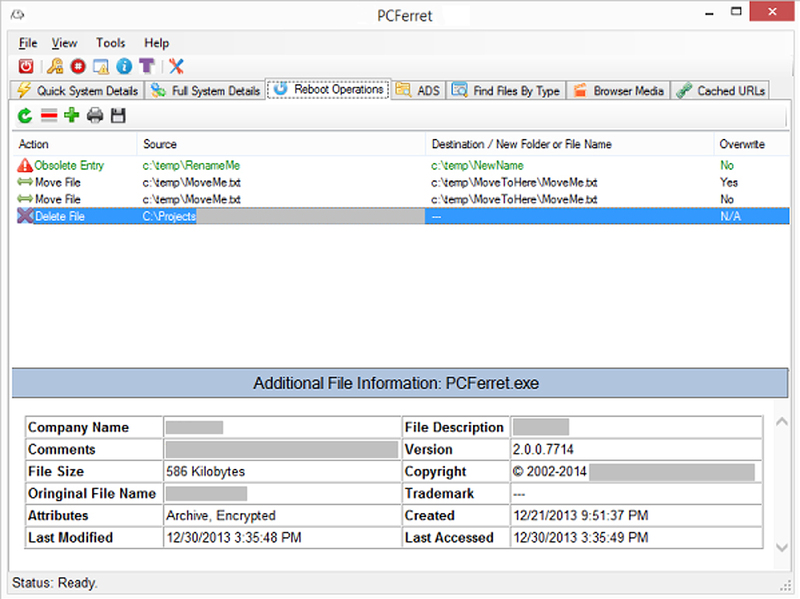This screenshot has height=599, width=800.
Task: Click the Destination / New Folder or File Name header
Action: 569,144
